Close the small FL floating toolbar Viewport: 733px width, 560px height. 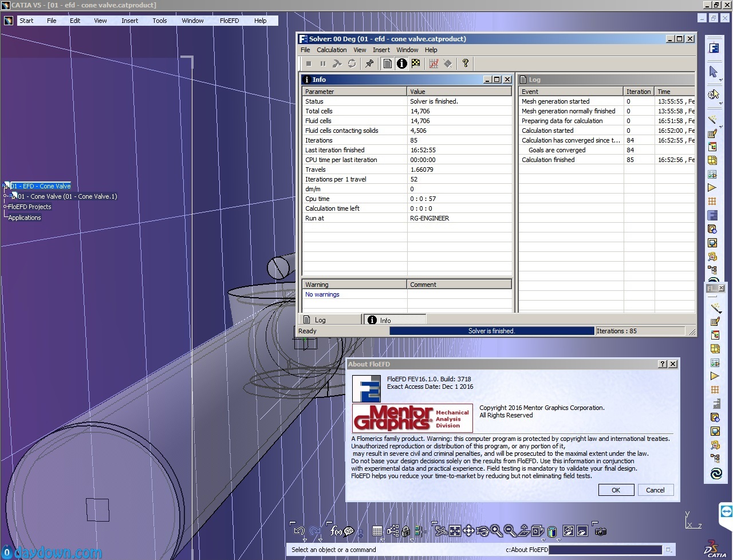[x=721, y=288]
